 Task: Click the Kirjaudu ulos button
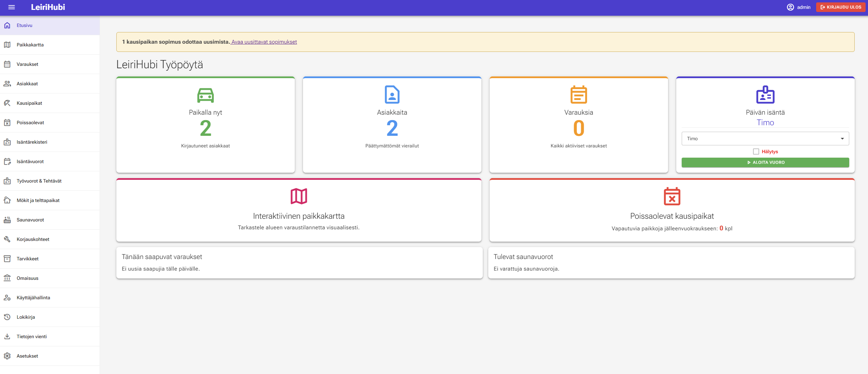click(x=840, y=7)
